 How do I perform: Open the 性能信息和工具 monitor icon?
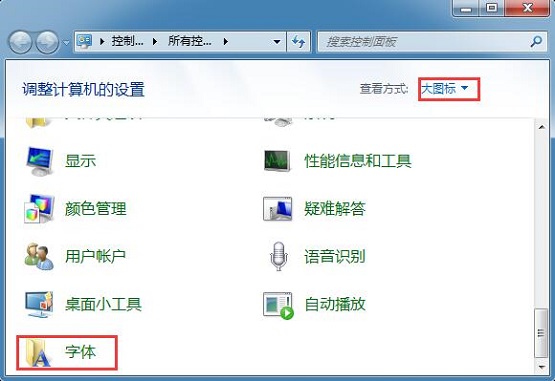click(277, 161)
